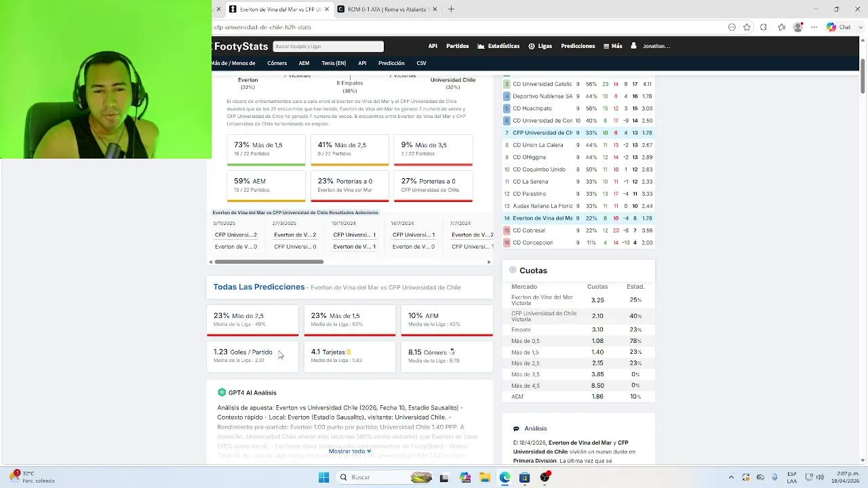This screenshot has width=868, height=488.
Task: Click the 5/11/2025 previous result
Action: pyautogui.click(x=235, y=235)
